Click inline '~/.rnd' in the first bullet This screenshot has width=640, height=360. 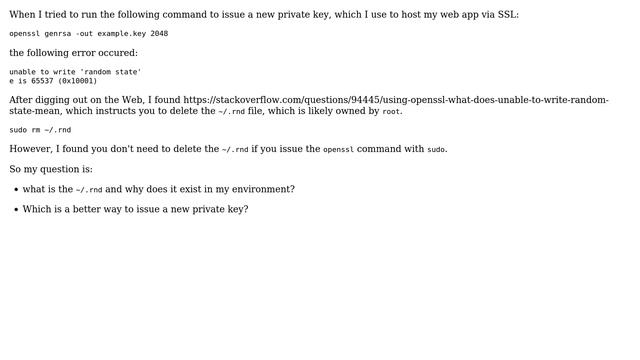pyautogui.click(x=89, y=190)
